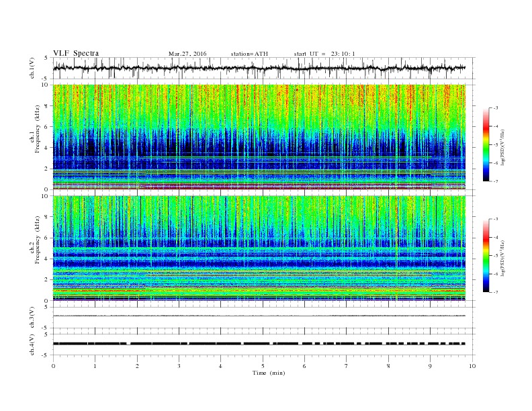Select the date text "Mar.27, 2016"
This screenshot has width=532, height=411.
point(187,54)
